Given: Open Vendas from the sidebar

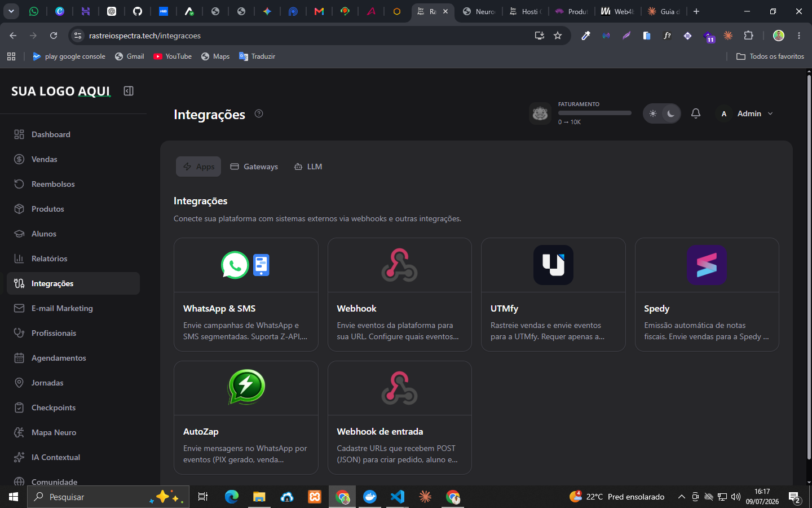Looking at the screenshot, I should (x=73, y=159).
